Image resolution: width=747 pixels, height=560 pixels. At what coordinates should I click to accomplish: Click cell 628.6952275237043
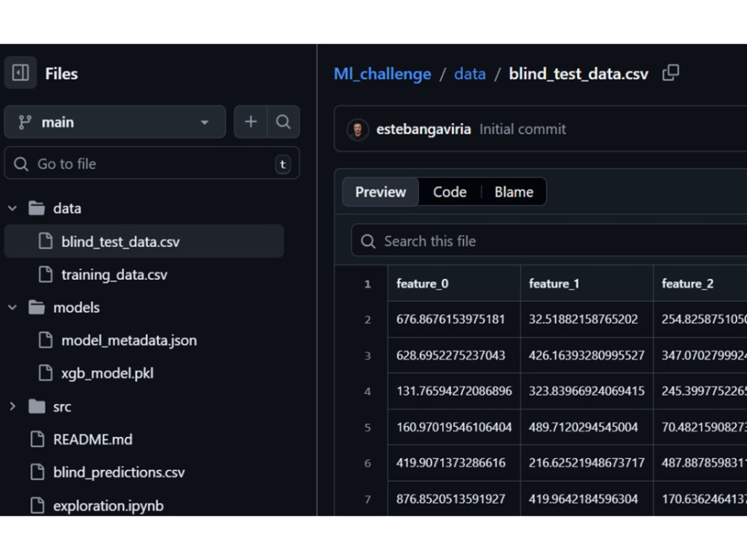click(x=454, y=355)
